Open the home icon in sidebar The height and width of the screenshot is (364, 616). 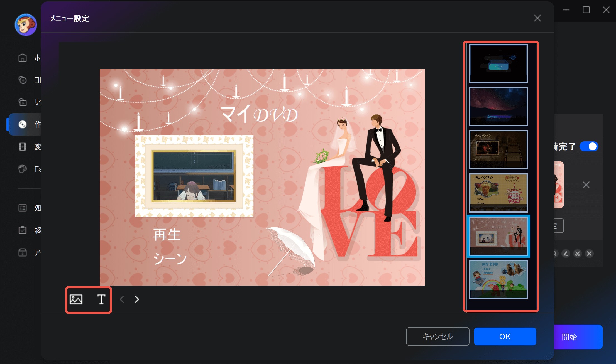(23, 58)
